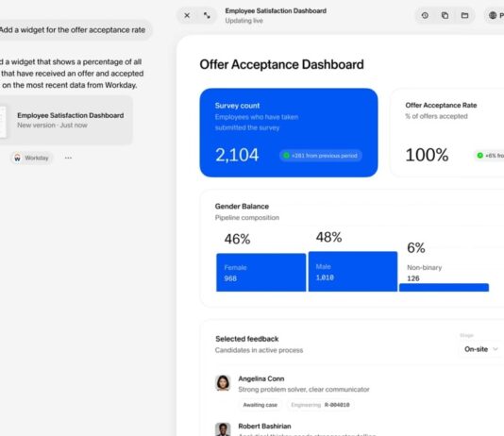Open the Employee Satisfaction Dashboard version card
This screenshot has height=436, width=504.
coord(66,120)
